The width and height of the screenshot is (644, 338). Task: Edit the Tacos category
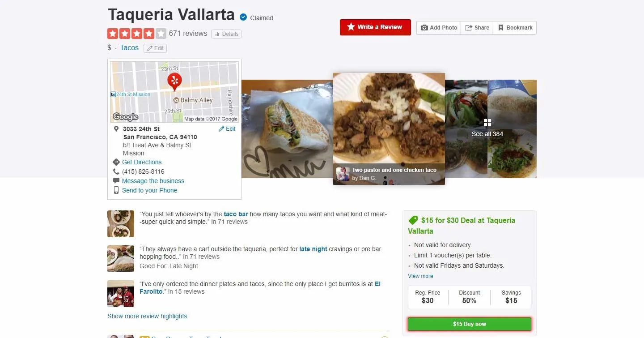[155, 48]
